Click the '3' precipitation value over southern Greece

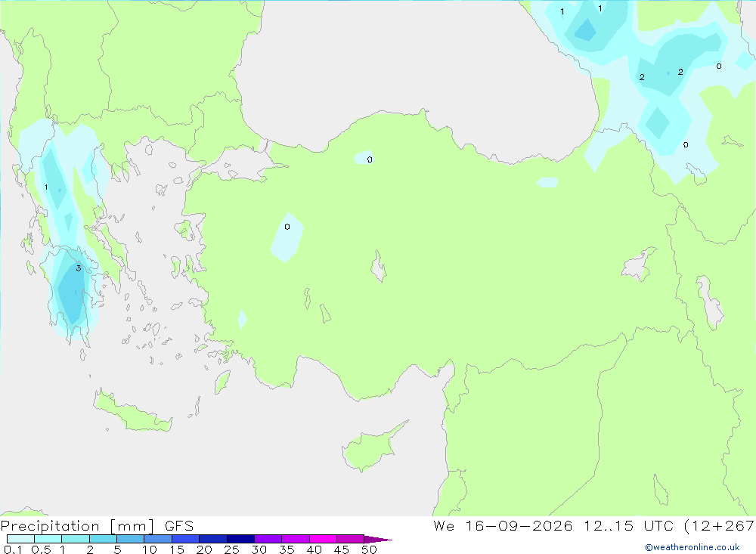(x=78, y=268)
